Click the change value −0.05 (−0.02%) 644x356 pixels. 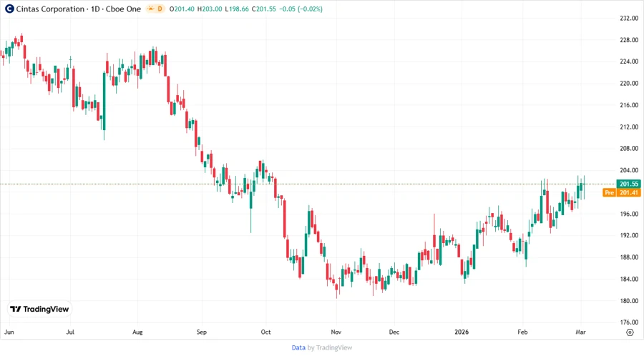301,9
